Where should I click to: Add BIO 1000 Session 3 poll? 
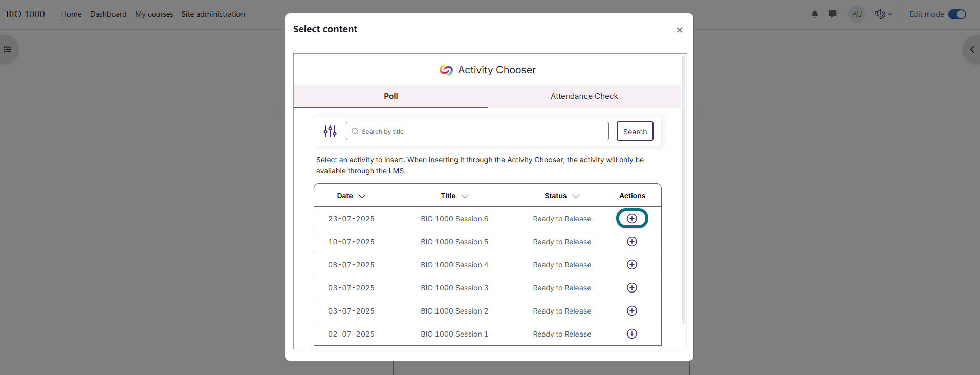(x=632, y=287)
